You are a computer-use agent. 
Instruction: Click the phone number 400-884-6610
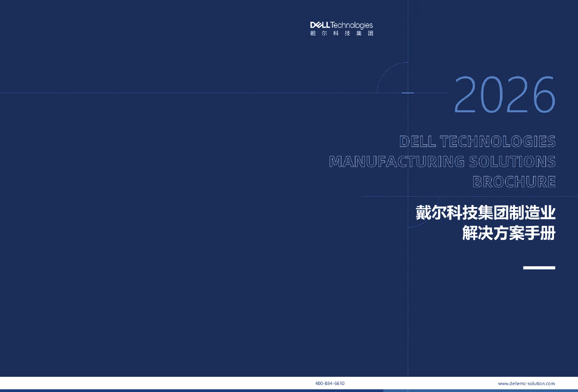tap(330, 383)
